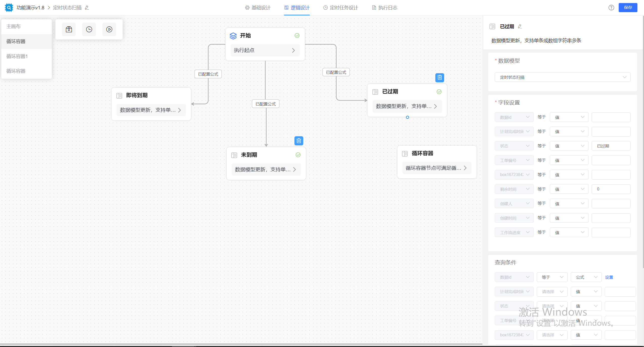
Task: Click 已配置公式 label on middle branch
Action: [x=266, y=104]
